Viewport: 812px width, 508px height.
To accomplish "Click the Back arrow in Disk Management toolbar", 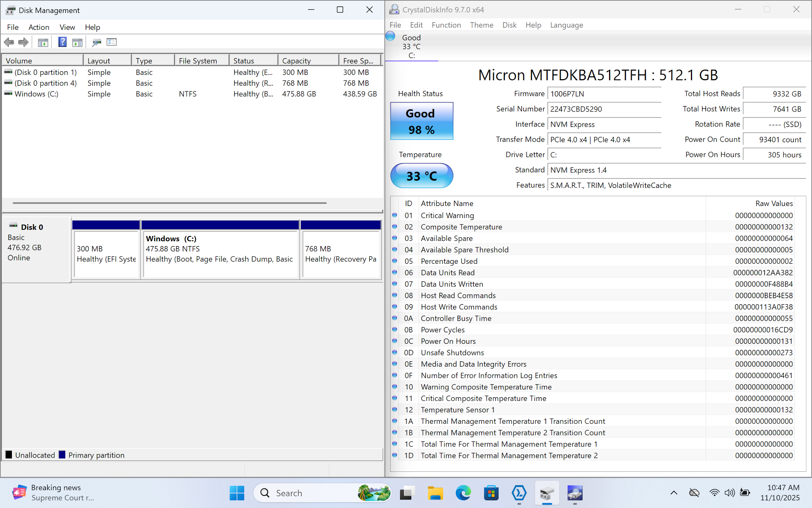I will click(x=9, y=42).
